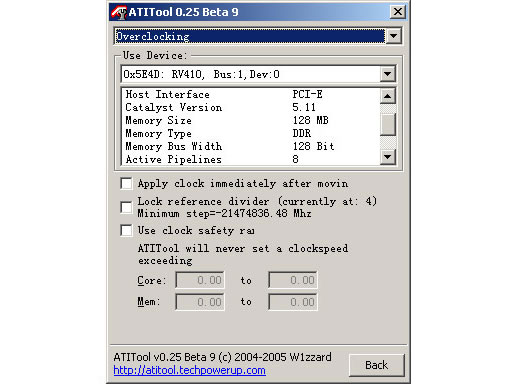Click the Minimum step Mhz text
Viewport: 513px width, 385px height.
(224, 213)
